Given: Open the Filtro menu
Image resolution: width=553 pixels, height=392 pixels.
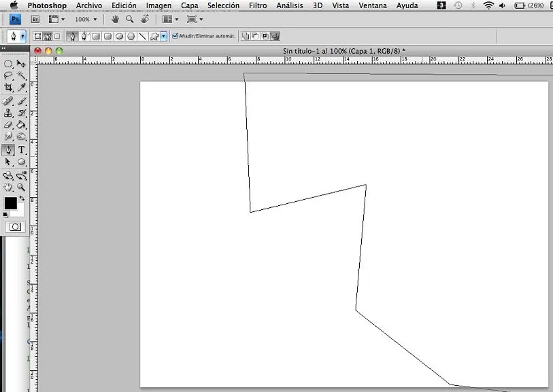Looking at the screenshot, I should pos(258,5).
